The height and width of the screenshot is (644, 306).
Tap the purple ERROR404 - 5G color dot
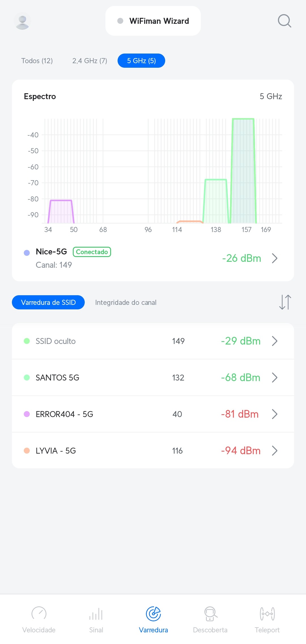click(27, 414)
